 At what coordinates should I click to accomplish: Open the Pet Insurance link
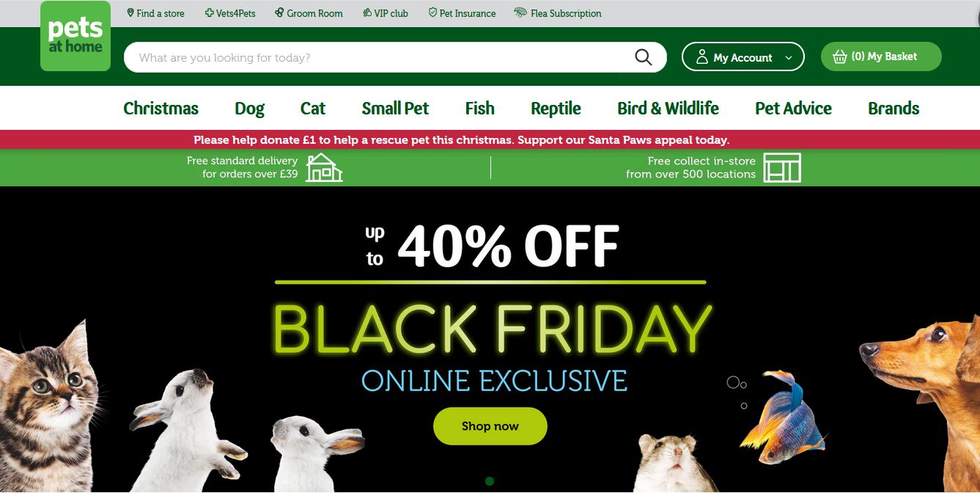click(462, 13)
